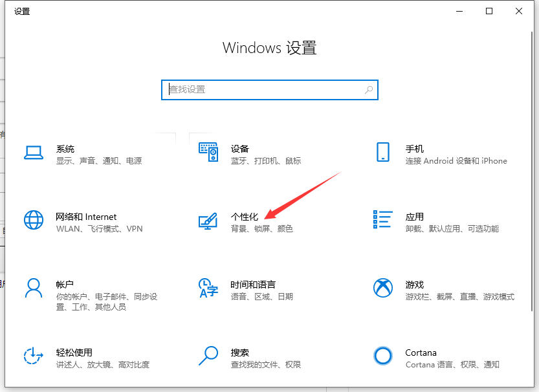Open the Network and Internet globe icon
Image resolution: width=539 pixels, height=392 pixels.
coord(33,220)
